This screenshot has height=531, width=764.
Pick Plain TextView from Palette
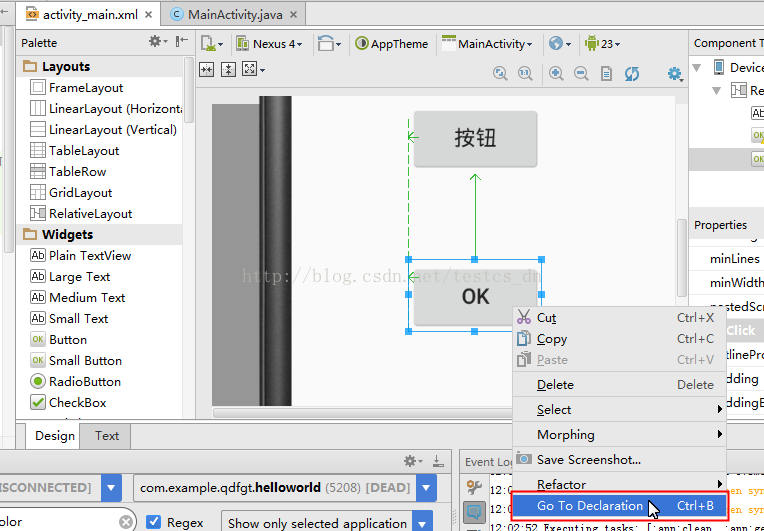coord(80,255)
